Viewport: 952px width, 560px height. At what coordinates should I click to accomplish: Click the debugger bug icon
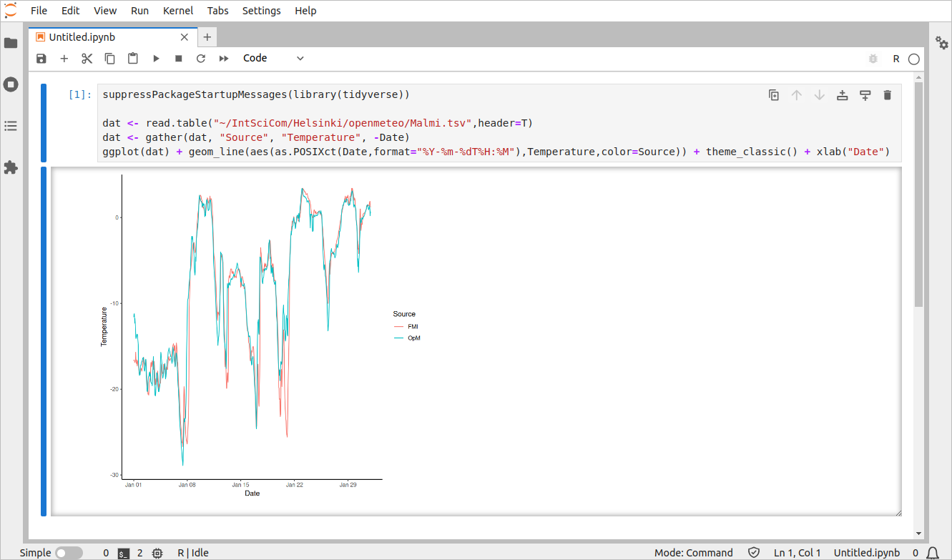[873, 59]
